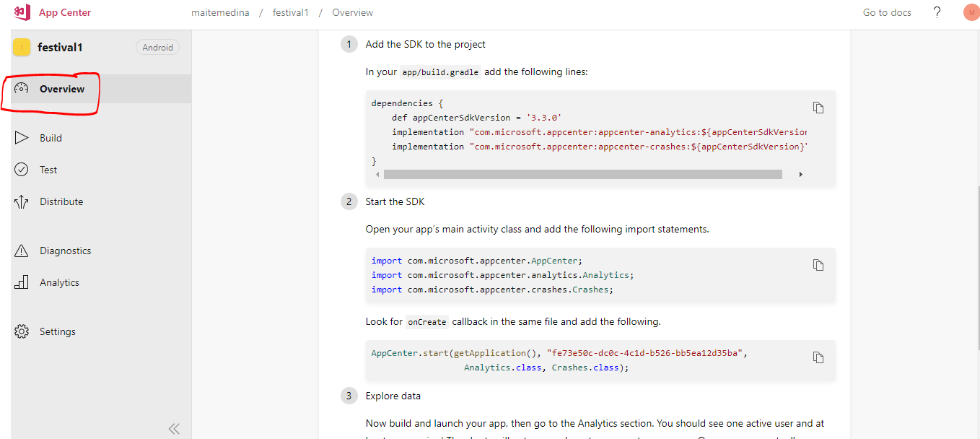Viewport: 980px width, 439px height.
Task: Click the app secret string in code
Action: point(645,353)
